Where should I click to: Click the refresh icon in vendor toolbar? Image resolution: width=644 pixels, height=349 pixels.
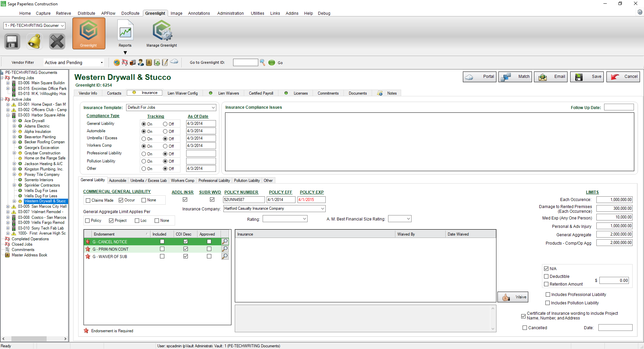point(117,62)
